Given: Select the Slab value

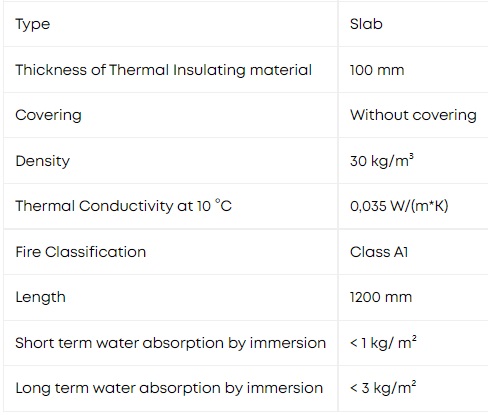Looking at the screenshot, I should 366,24.
